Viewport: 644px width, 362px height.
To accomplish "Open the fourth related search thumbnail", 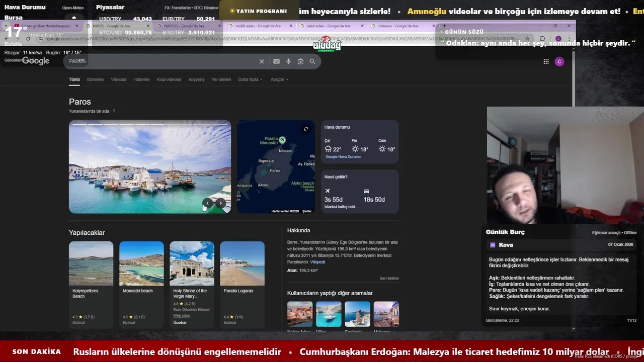I will pyautogui.click(x=386, y=314).
